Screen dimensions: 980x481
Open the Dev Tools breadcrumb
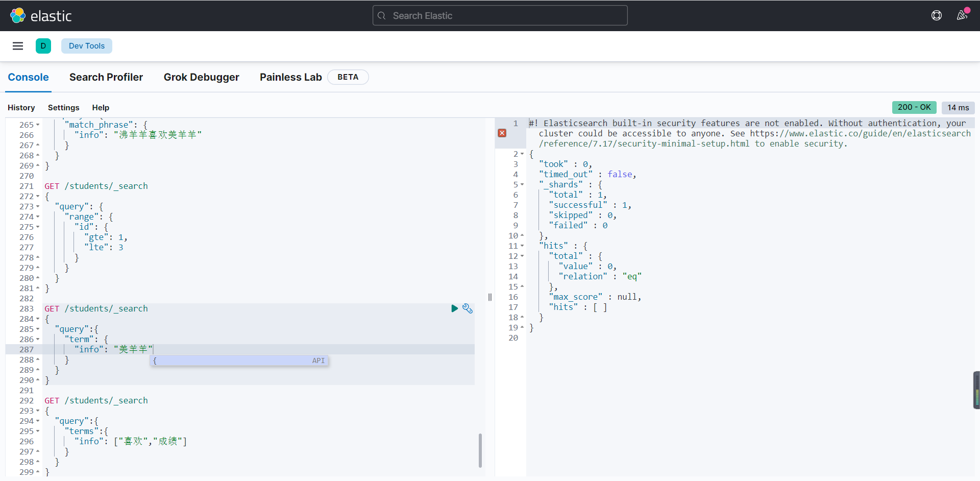click(x=87, y=46)
